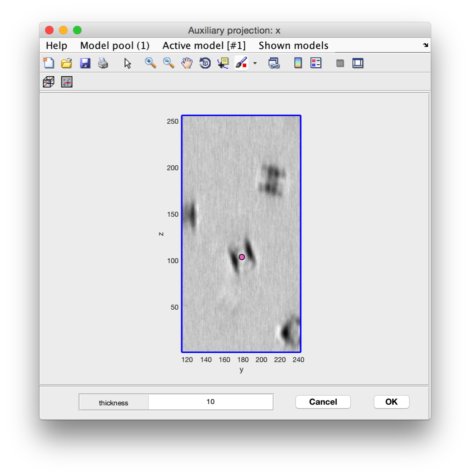Open a file with the folder icon
Image resolution: width=470 pixels, height=476 pixels.
(x=66, y=63)
